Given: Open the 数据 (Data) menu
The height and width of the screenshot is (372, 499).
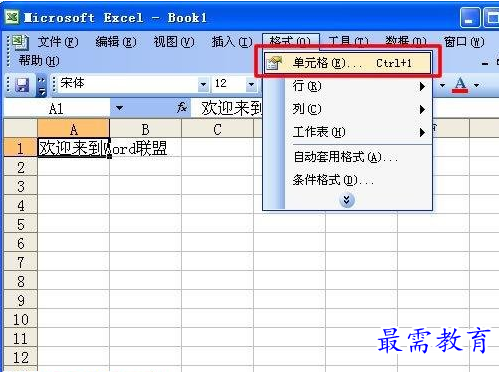Looking at the screenshot, I should [x=406, y=41].
